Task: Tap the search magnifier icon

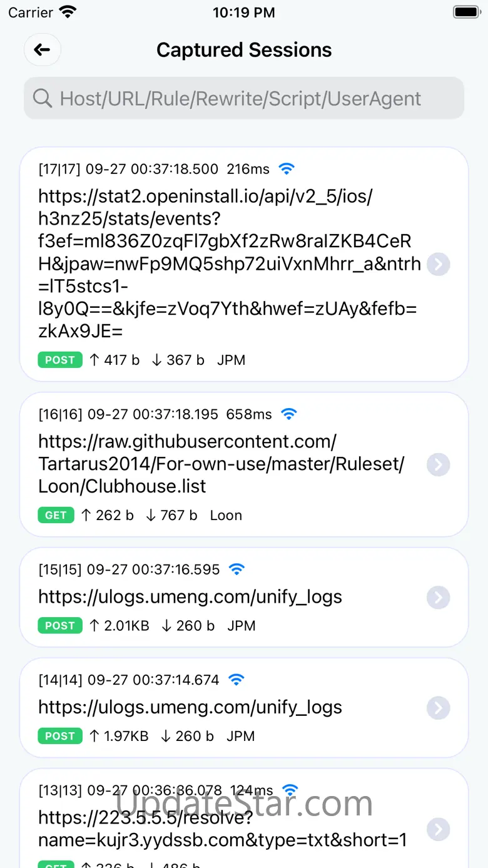Action: pyautogui.click(x=43, y=98)
